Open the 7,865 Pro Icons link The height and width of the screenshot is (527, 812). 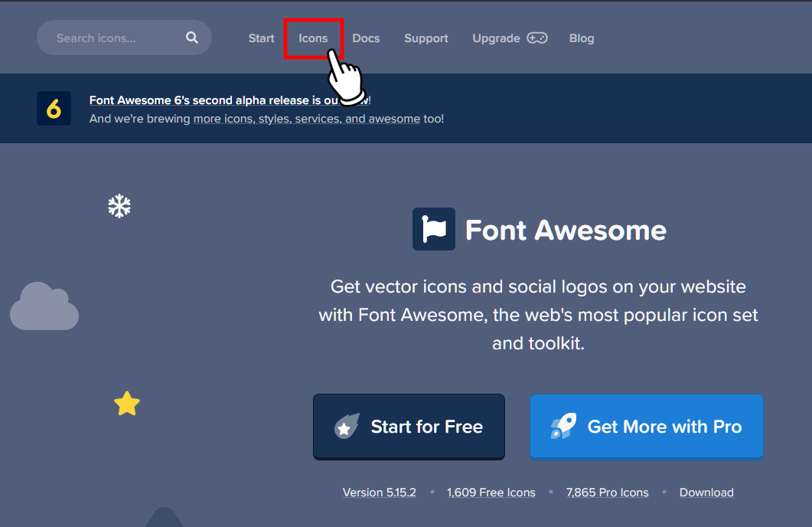point(607,493)
